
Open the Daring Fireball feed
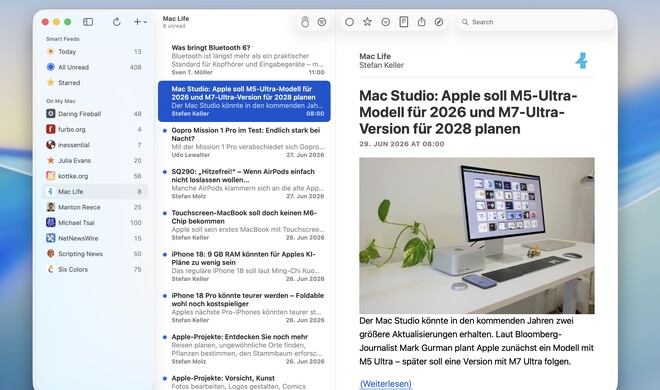click(x=95, y=114)
